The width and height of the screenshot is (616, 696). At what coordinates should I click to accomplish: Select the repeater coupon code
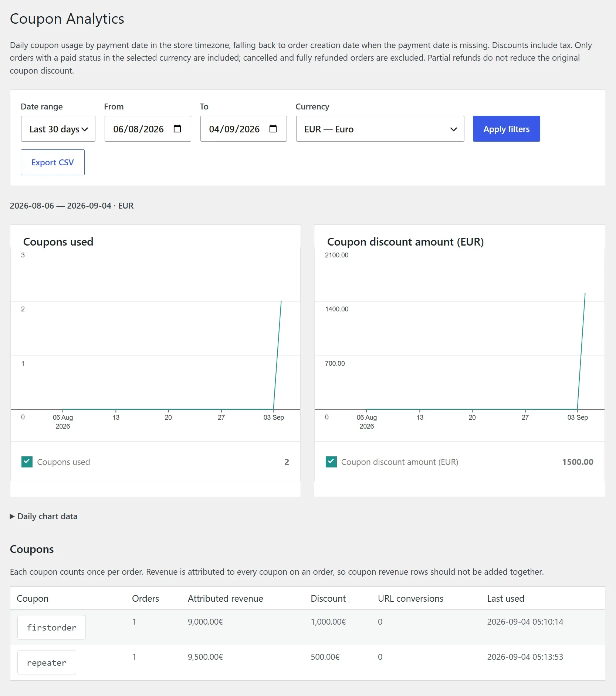(47, 662)
